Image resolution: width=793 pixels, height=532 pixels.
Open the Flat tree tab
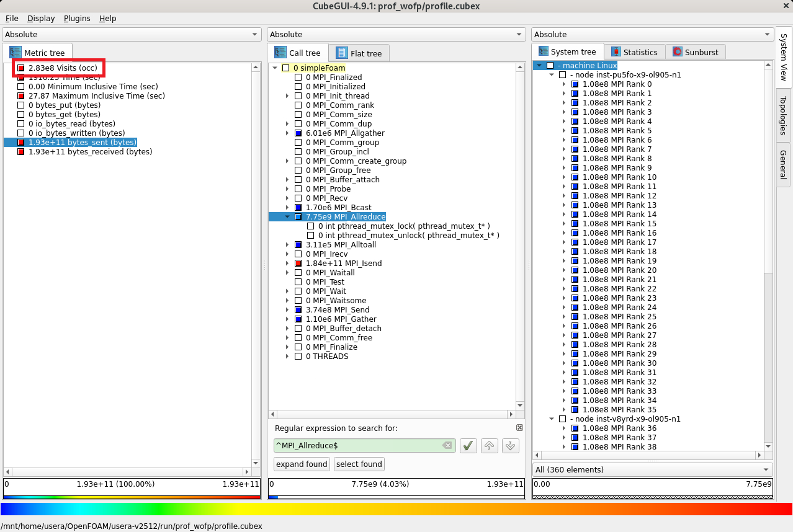click(x=359, y=53)
